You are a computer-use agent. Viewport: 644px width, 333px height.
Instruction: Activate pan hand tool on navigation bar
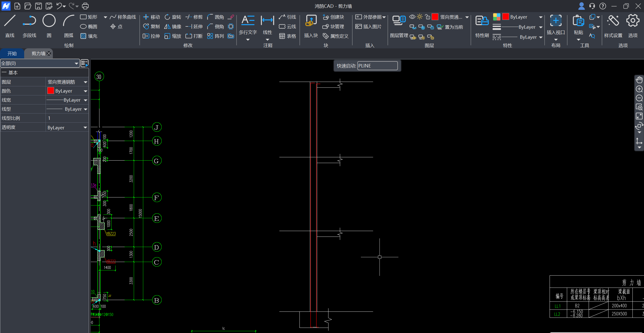639,80
